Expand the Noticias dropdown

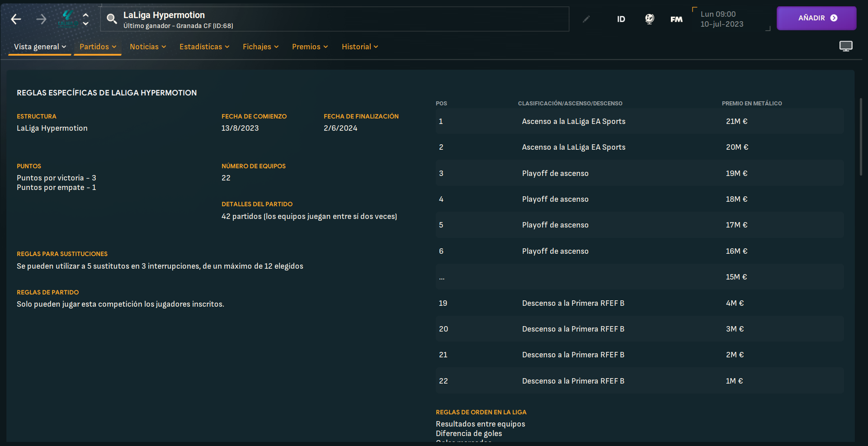click(148, 47)
